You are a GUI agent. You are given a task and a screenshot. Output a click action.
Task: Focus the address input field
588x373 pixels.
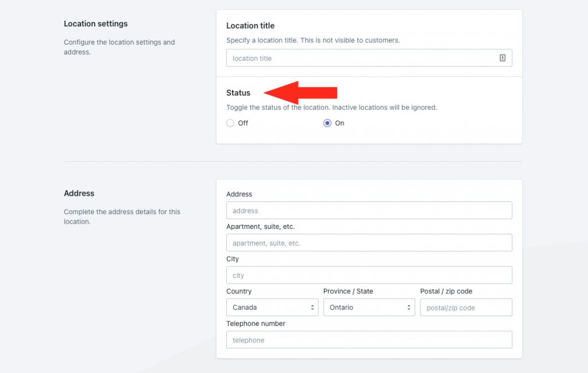[x=369, y=211]
